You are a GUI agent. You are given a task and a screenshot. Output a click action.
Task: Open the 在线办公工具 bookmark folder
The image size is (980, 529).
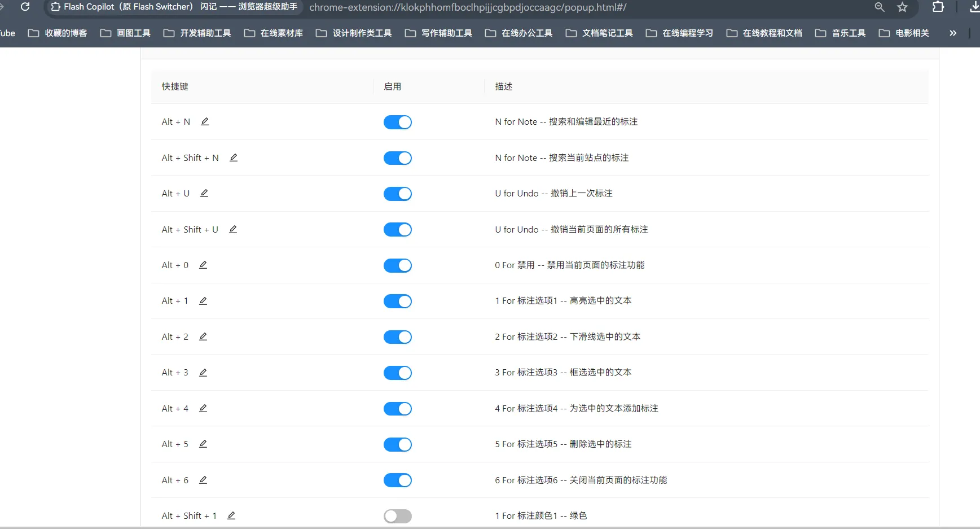click(519, 33)
